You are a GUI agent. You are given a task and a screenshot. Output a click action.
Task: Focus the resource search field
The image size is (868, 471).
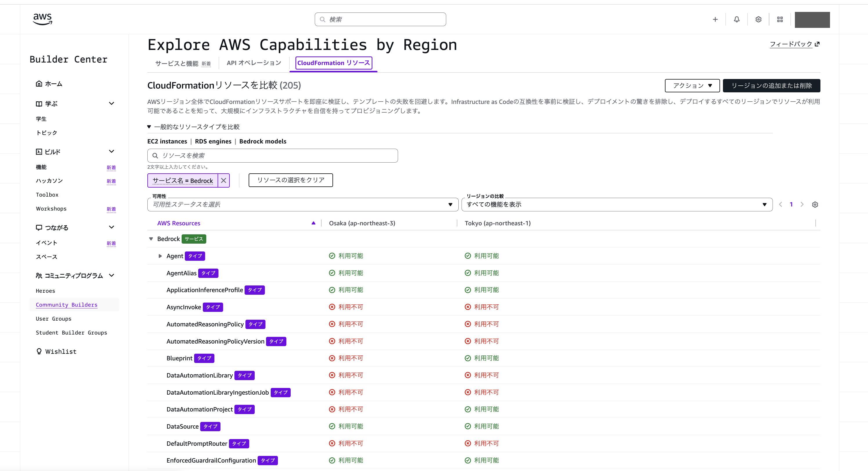(272, 156)
